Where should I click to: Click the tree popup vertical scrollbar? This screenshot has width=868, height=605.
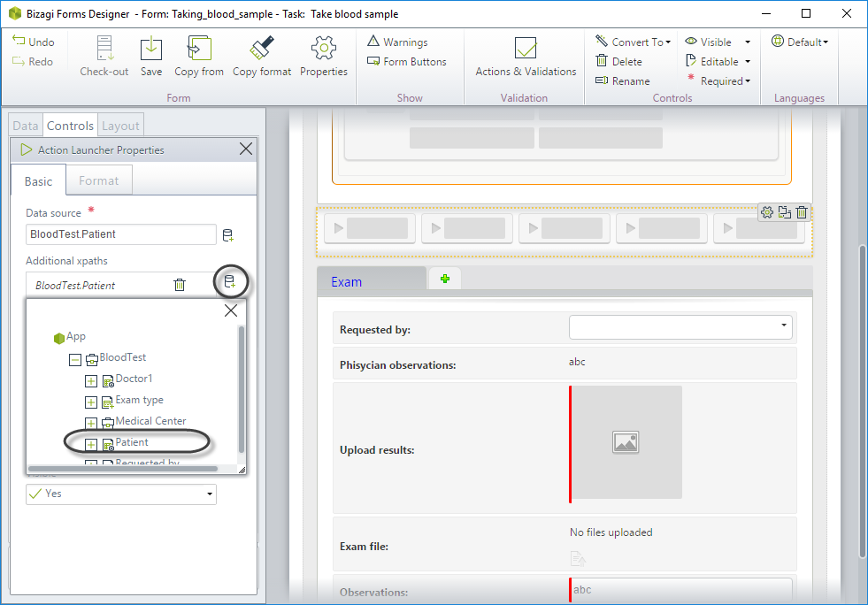click(241, 389)
